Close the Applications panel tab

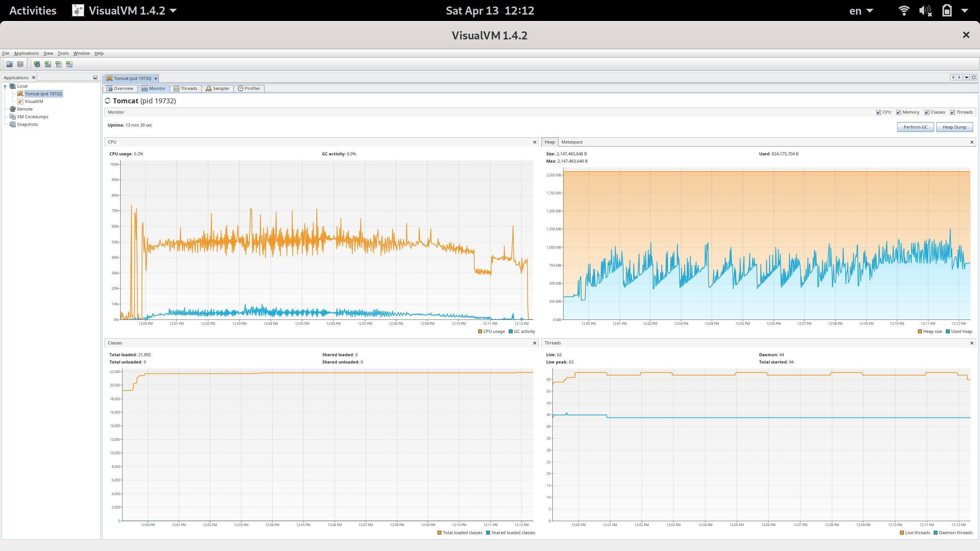[x=34, y=78]
